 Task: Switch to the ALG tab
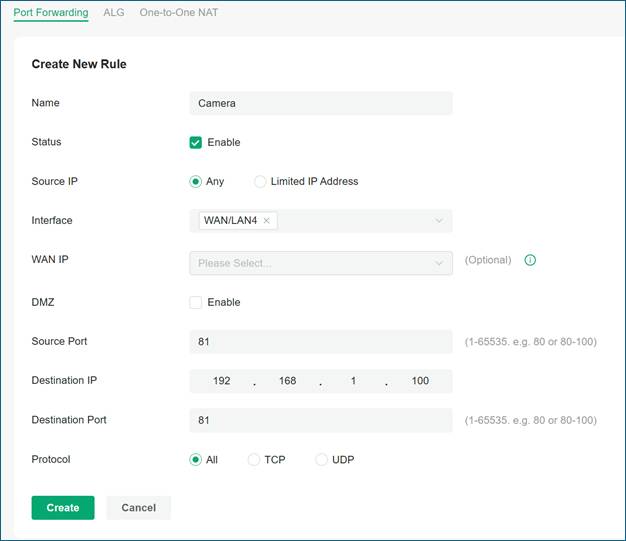(114, 12)
